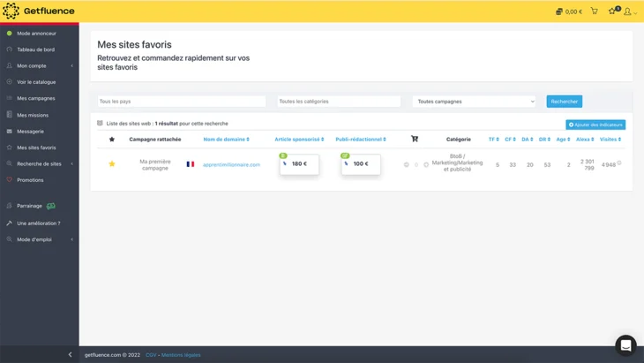Open Promotions in sidebar

coord(30,180)
